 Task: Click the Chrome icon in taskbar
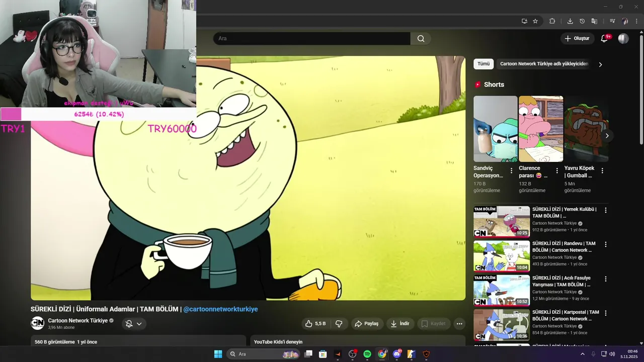(x=382, y=354)
